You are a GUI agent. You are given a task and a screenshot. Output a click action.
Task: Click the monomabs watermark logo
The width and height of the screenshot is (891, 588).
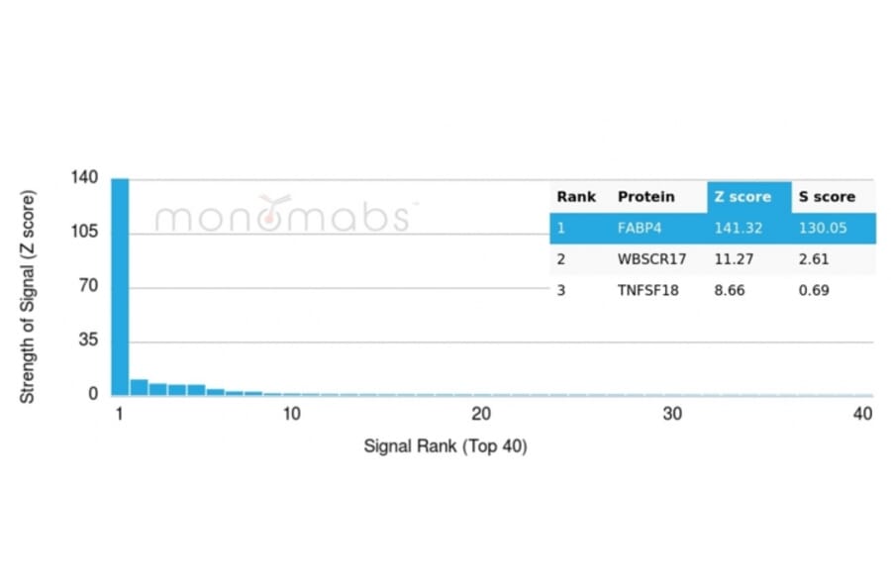(x=282, y=214)
